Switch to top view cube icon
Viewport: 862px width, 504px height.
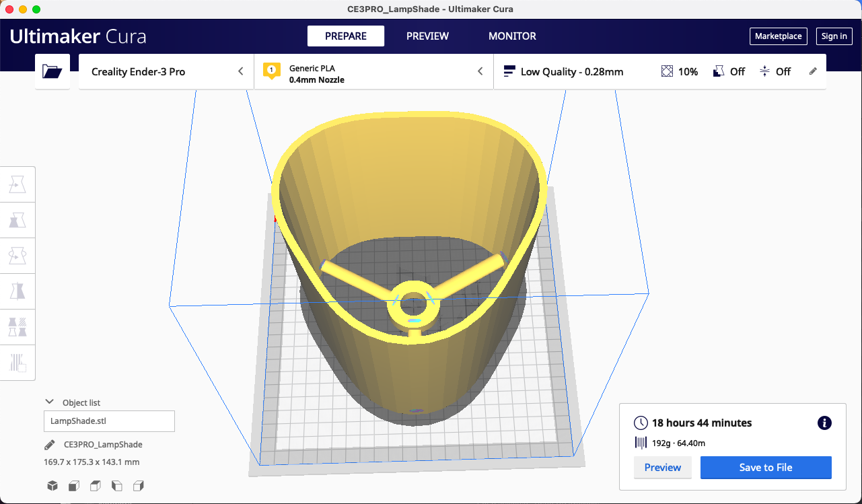[96, 486]
